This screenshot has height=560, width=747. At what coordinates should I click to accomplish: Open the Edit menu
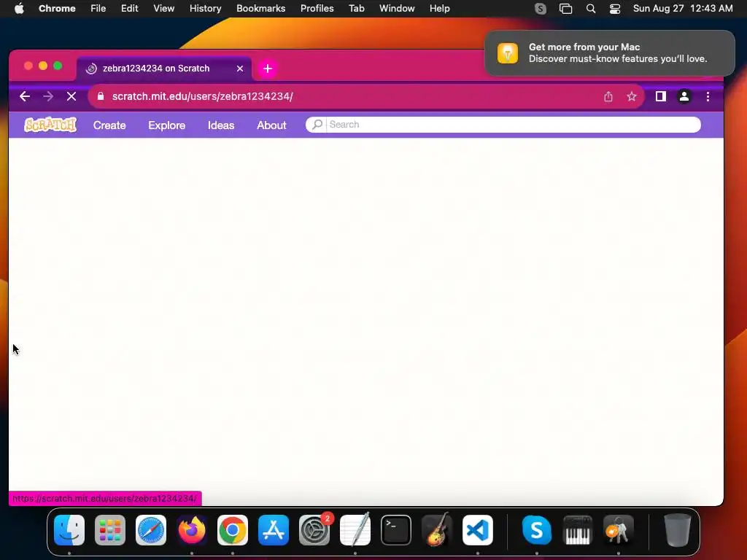pyautogui.click(x=130, y=9)
